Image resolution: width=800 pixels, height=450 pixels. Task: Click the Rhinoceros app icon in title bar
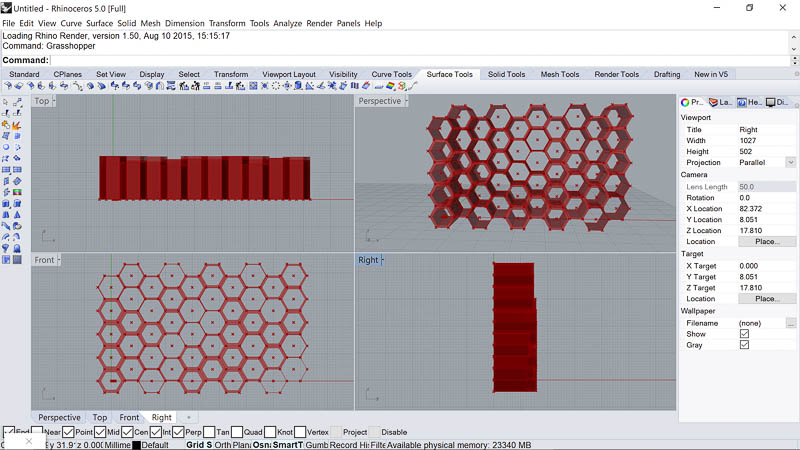6,8
